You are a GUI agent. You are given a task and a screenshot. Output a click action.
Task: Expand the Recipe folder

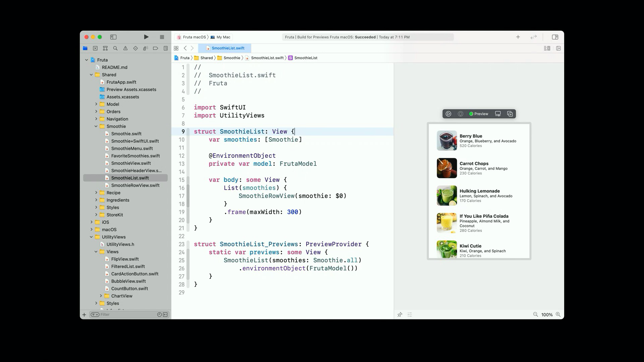coord(96,193)
